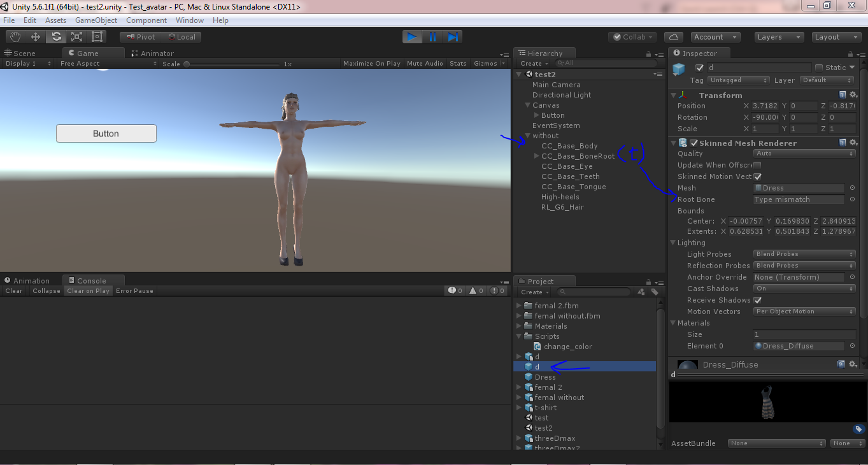Screen dimensions: 868x465
Task: Select the Move tool
Action: [x=36, y=37]
